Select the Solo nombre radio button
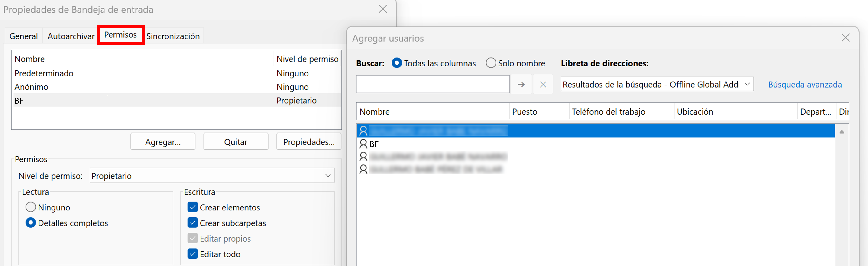 point(491,63)
